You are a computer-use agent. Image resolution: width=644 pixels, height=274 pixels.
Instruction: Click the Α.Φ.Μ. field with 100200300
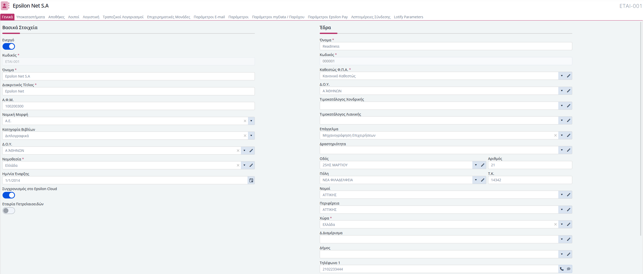[128, 106]
